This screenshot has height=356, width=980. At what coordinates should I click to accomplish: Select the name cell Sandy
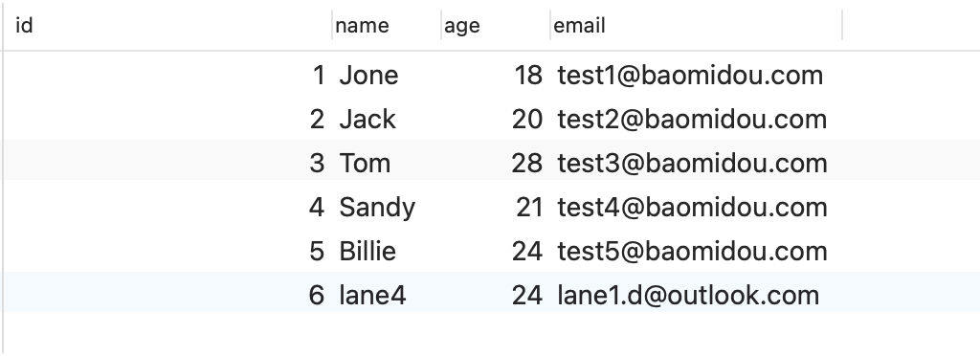point(377,208)
